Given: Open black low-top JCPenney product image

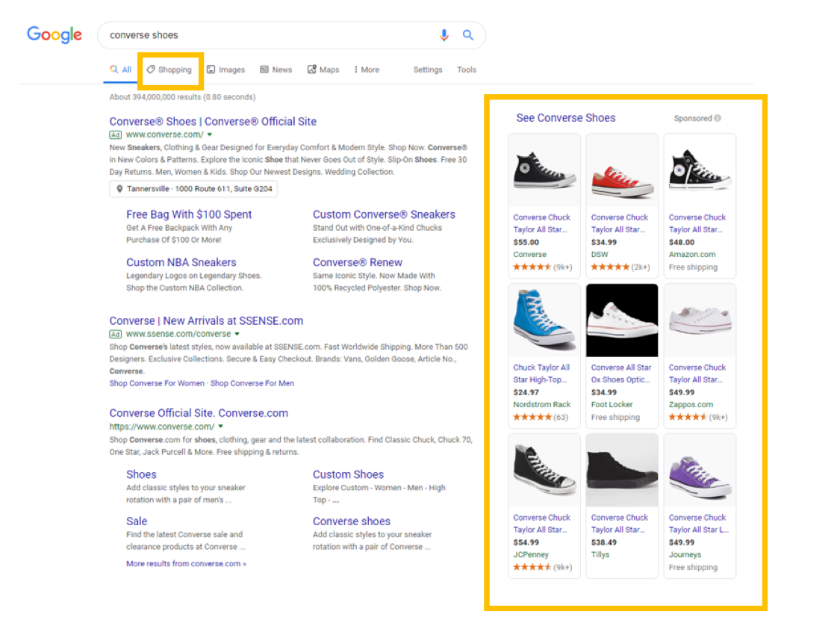Looking at the screenshot, I should 544,471.
